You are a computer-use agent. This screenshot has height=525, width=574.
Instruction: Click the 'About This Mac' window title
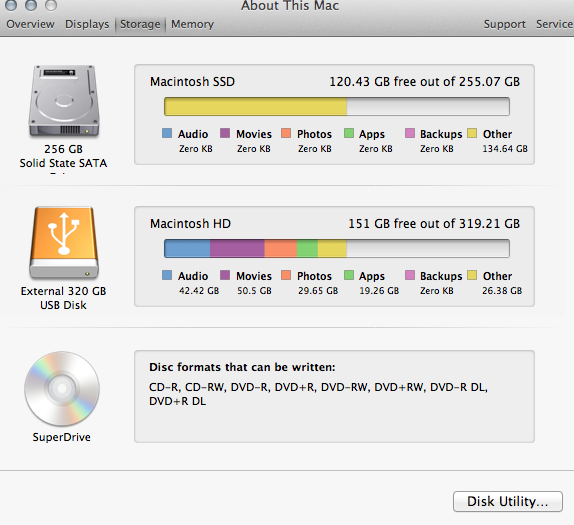pos(290,5)
